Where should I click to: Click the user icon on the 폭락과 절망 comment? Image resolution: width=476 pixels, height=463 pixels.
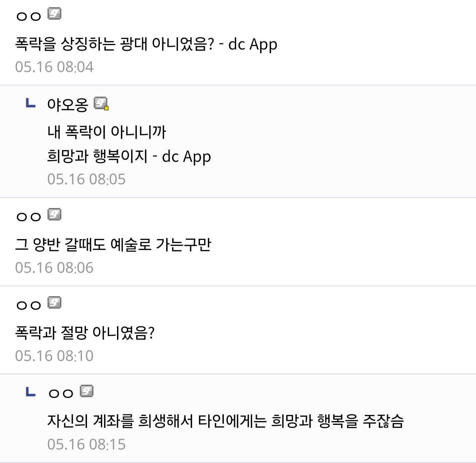[x=55, y=303]
